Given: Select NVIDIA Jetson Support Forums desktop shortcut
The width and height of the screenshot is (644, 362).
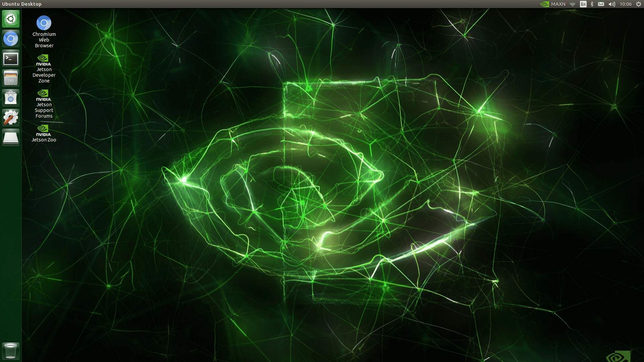Looking at the screenshot, I should [x=44, y=104].
